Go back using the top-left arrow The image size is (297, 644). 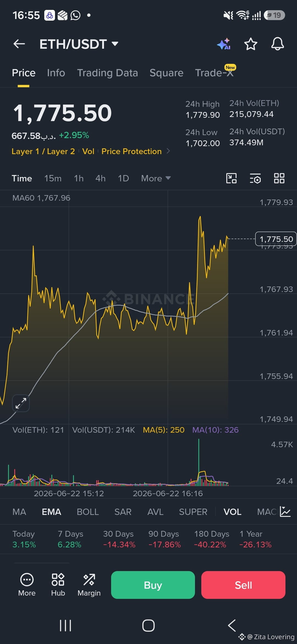click(19, 44)
